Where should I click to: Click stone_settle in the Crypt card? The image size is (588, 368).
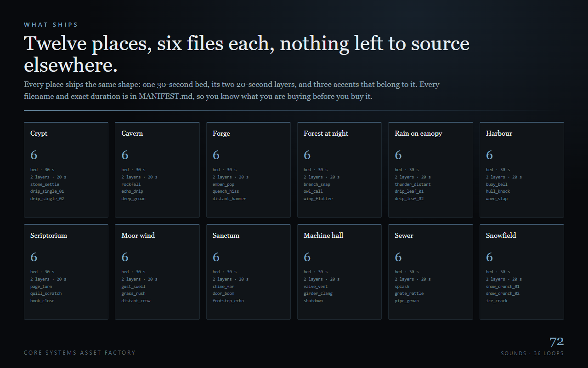(45, 184)
